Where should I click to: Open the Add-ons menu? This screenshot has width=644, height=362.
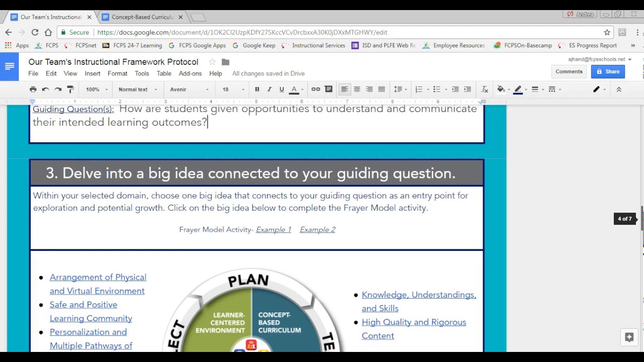click(x=190, y=73)
